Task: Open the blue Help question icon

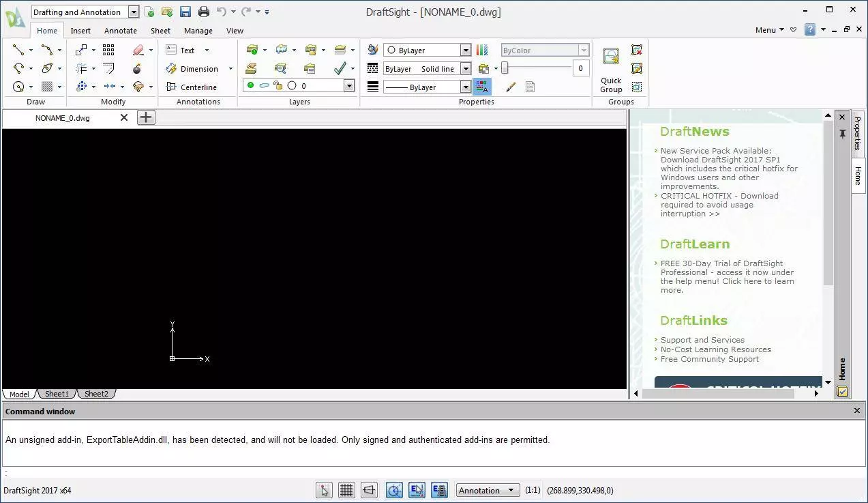Action: point(809,29)
